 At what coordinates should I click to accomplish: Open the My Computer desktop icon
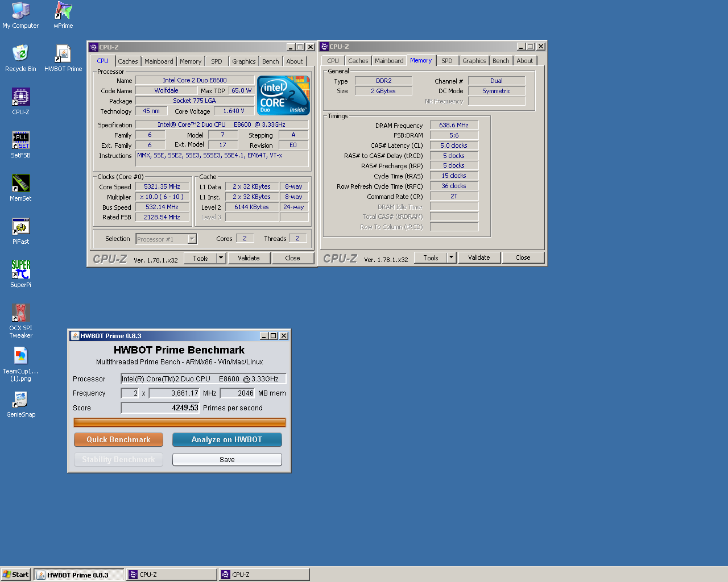point(20,15)
